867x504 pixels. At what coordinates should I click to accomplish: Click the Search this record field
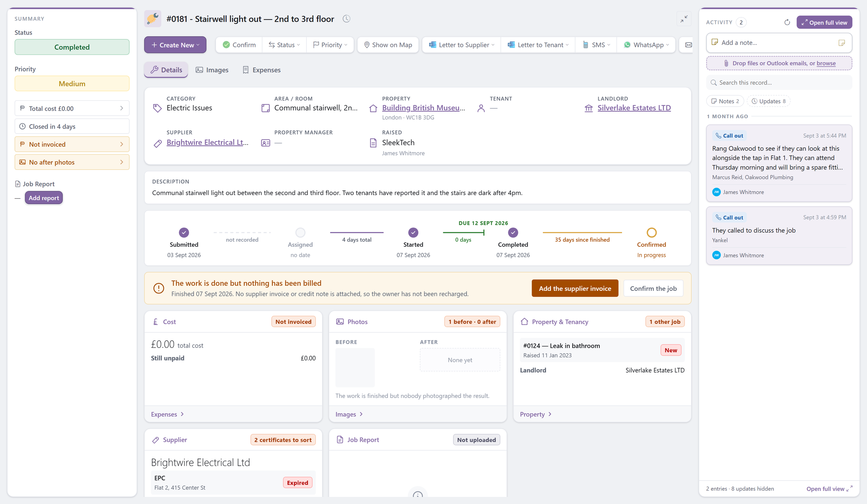pos(779,83)
